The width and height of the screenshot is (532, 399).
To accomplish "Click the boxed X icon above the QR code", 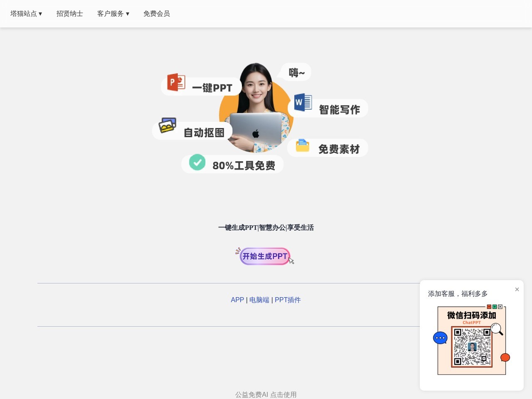I will click(500, 307).
